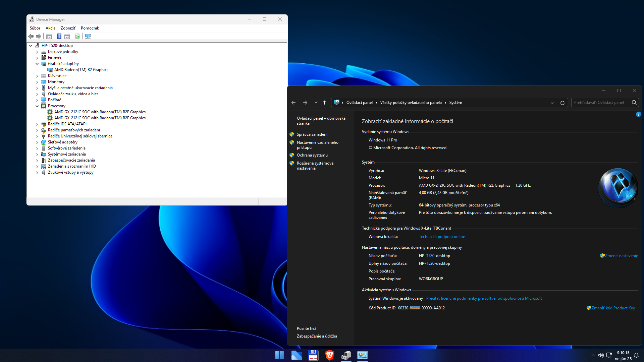Open Nastavenie vzdialeného prístupu link
This screenshot has height=362, width=644.
point(318,145)
